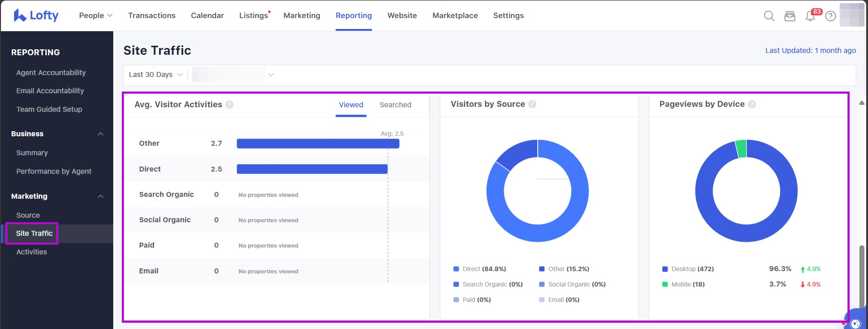Click the help question mark in header
The width and height of the screenshot is (868, 329).
830,16
